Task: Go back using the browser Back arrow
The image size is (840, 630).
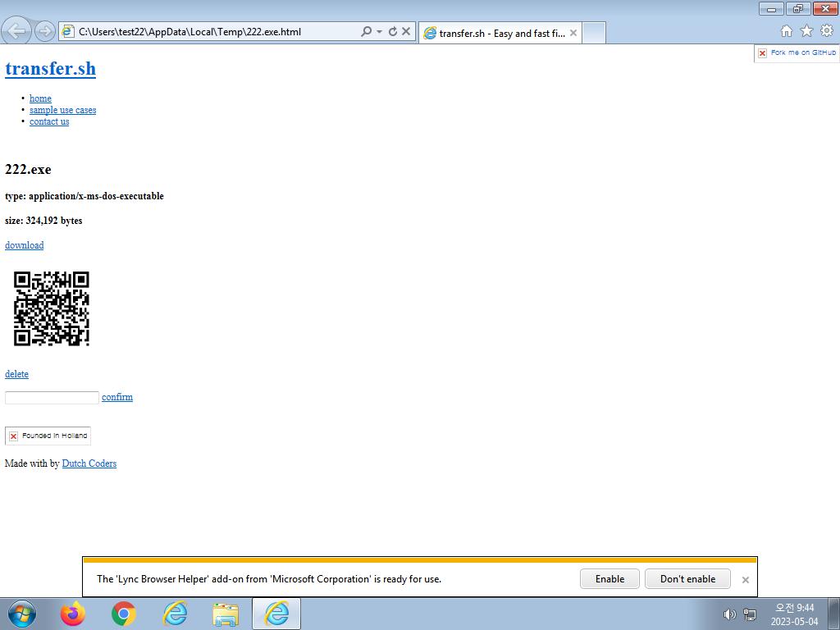Action: point(17,31)
